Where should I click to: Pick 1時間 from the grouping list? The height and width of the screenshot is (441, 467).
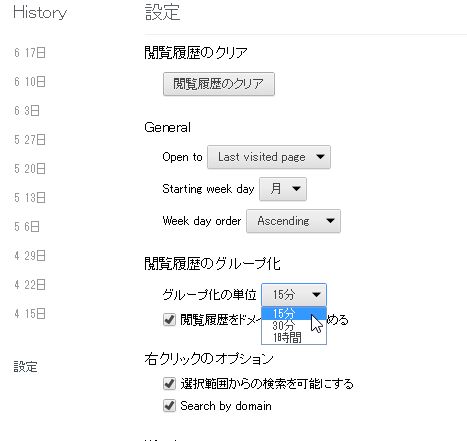(294, 337)
